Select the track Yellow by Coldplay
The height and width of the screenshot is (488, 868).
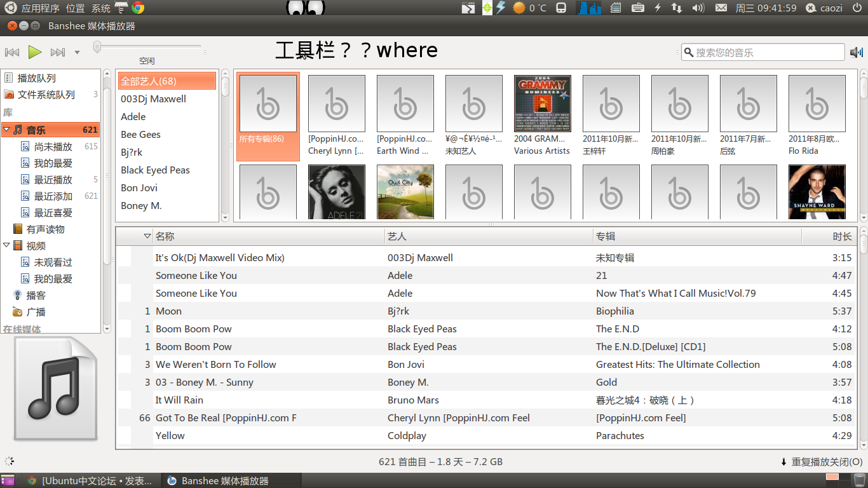pos(486,435)
